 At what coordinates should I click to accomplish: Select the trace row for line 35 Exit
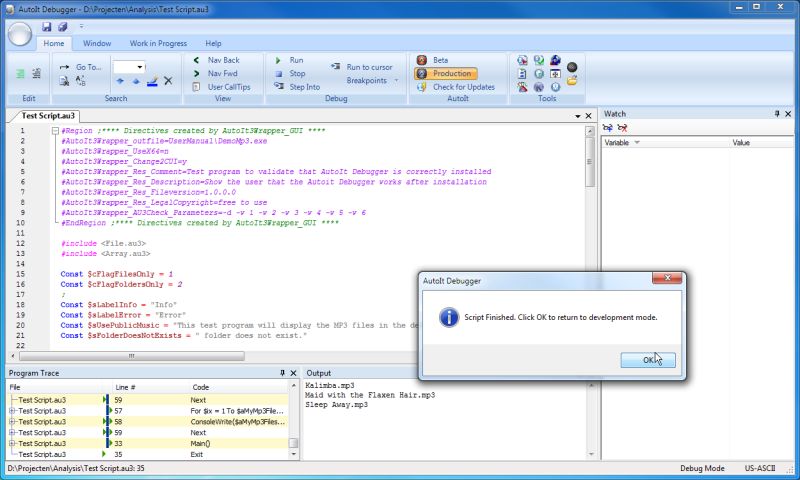(148, 454)
